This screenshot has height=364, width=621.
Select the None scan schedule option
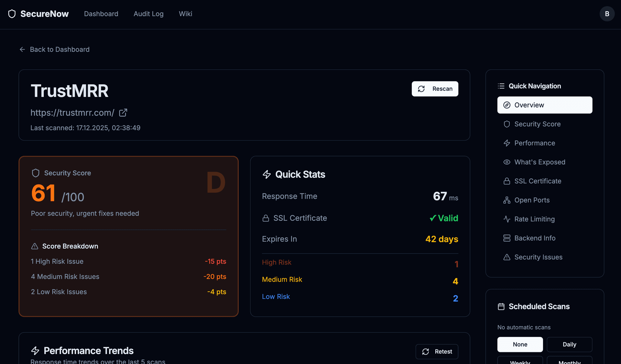point(520,344)
